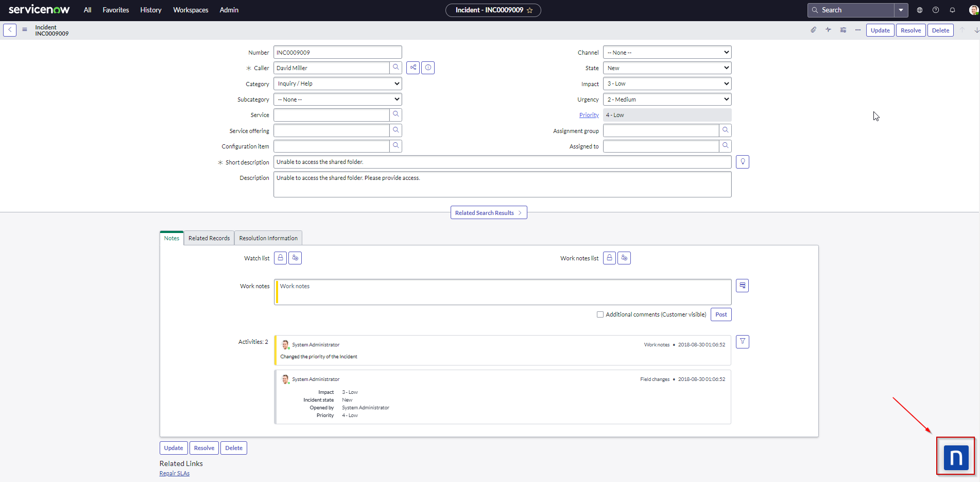Open the Favorites menu
Screen dimensions: 980x482
pos(116,10)
